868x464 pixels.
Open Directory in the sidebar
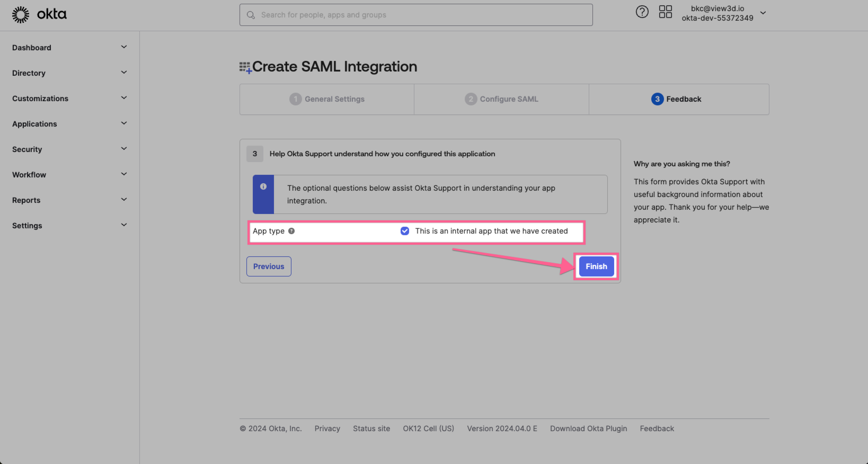[29, 73]
